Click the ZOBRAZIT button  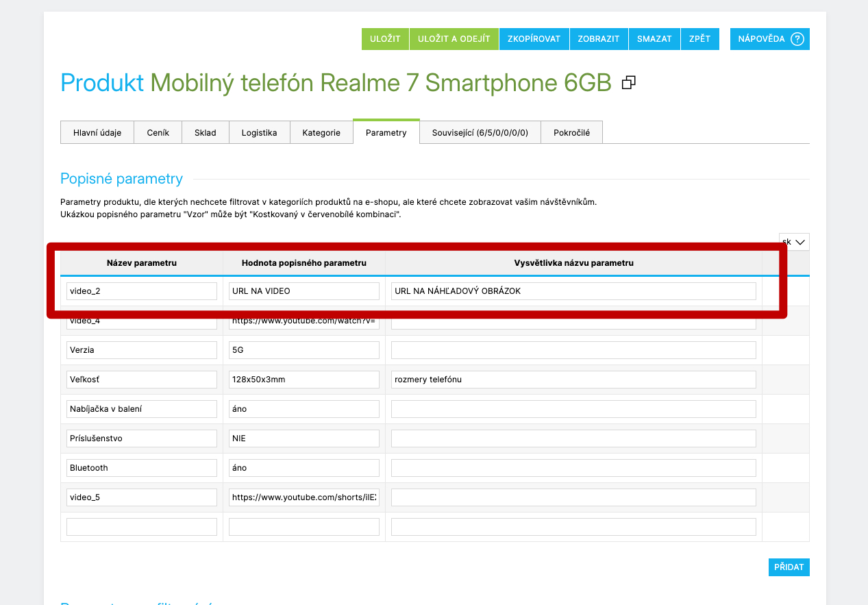[x=599, y=39]
